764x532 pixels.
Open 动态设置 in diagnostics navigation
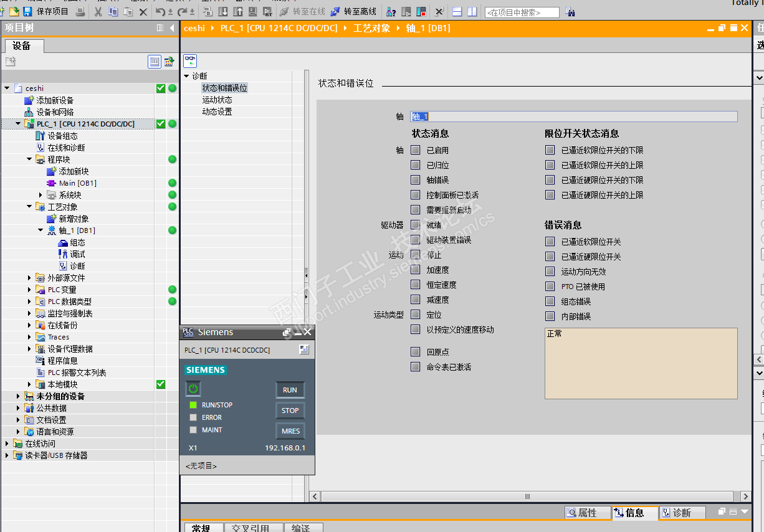point(217,112)
